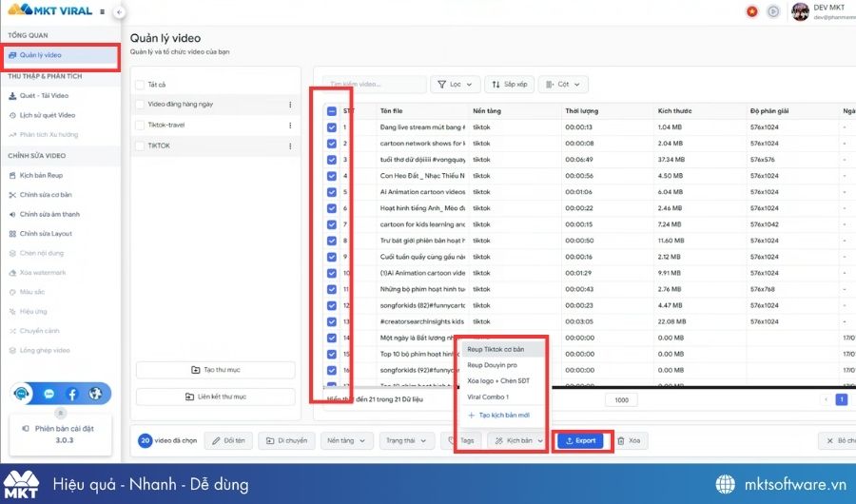This screenshot has height=504, width=856.
Task: Open Kịch bản Reup section
Action: point(41,175)
